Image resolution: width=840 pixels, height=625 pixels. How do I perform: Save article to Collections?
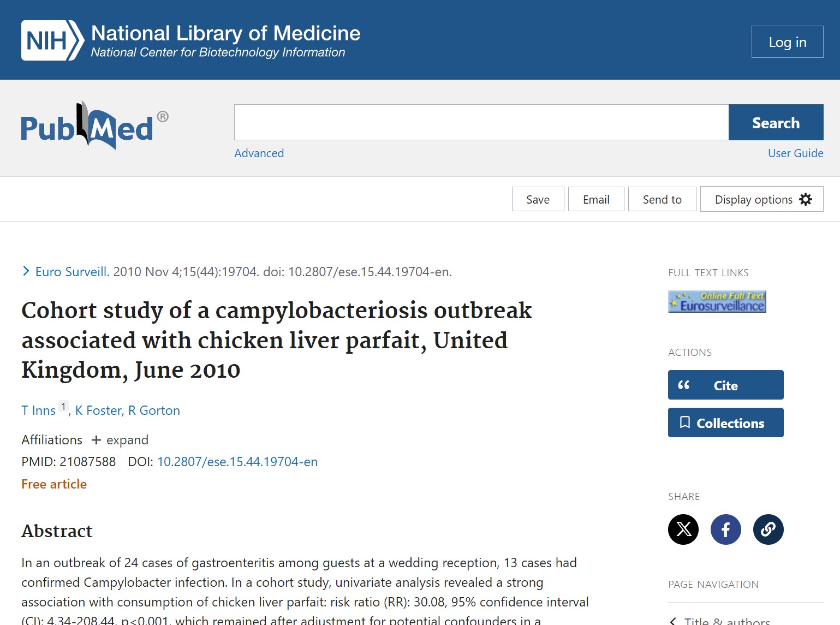(725, 422)
